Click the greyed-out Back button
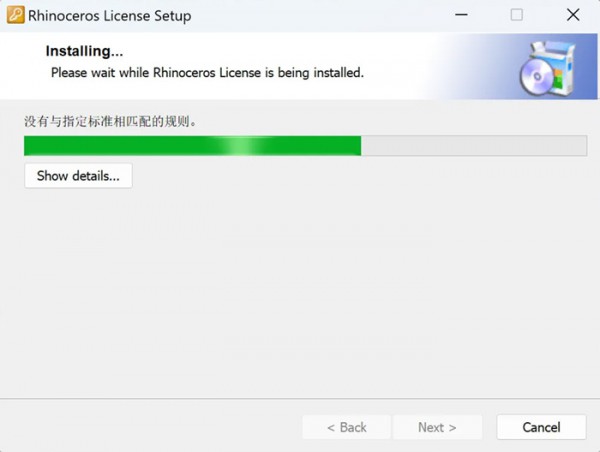 coord(347,427)
